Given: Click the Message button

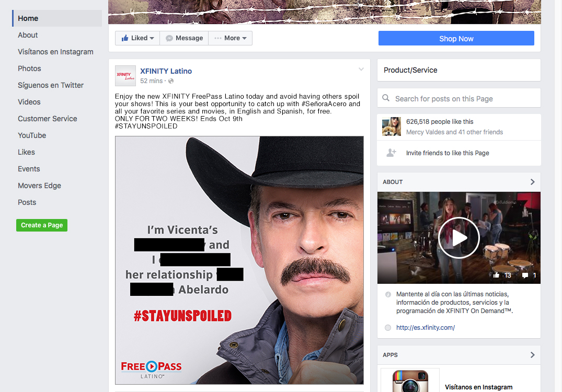Looking at the screenshot, I should [x=184, y=38].
